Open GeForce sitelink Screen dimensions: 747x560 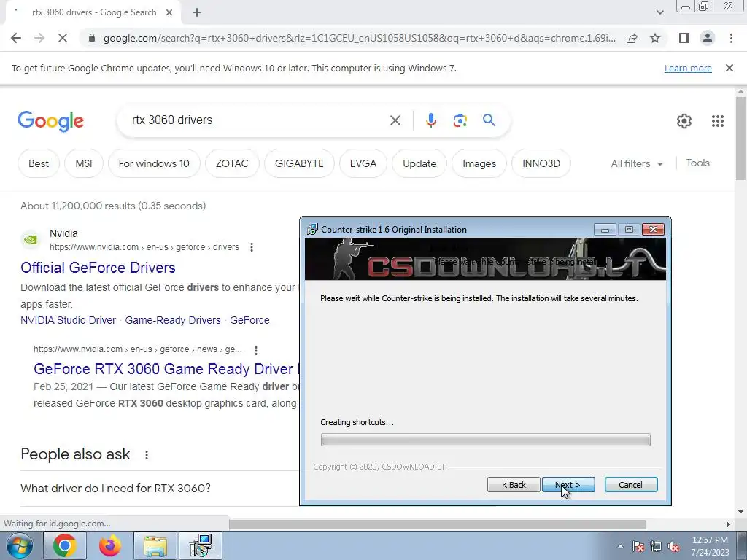click(249, 321)
